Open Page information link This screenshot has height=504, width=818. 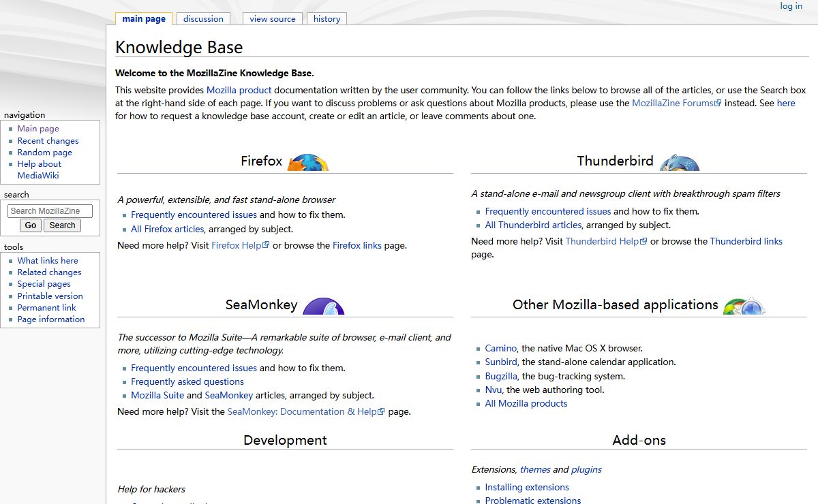51,319
